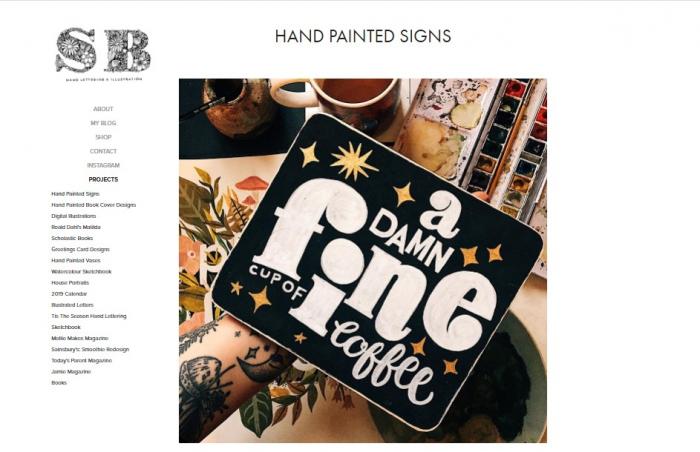View Tis The Season Hand Lettering
The image size is (700, 452).
coord(89,316)
